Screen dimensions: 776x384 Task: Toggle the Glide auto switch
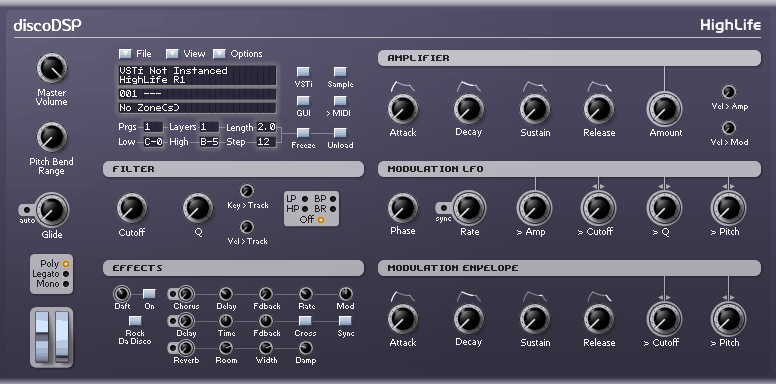click(27, 209)
